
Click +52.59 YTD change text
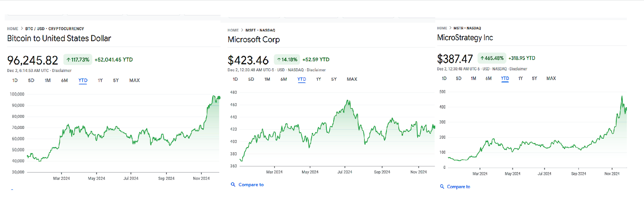(x=316, y=59)
